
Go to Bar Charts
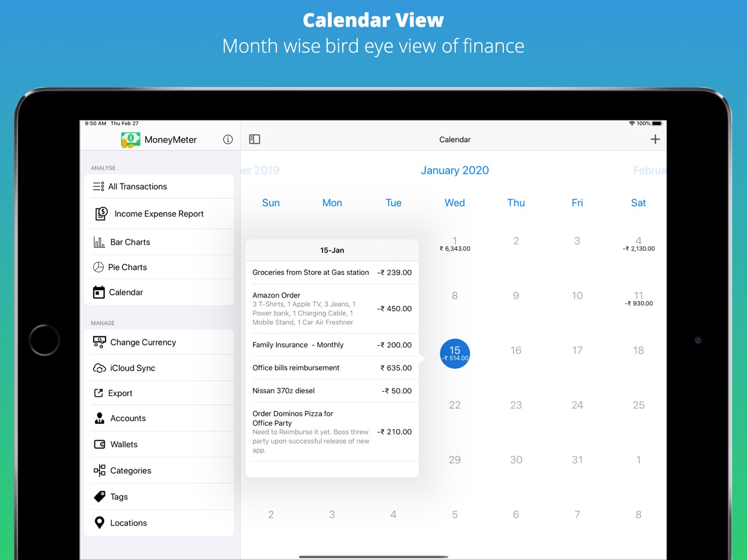pyautogui.click(x=159, y=242)
